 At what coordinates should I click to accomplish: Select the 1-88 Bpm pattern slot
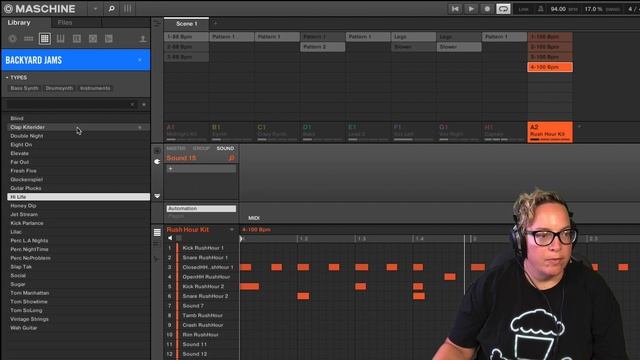point(187,37)
